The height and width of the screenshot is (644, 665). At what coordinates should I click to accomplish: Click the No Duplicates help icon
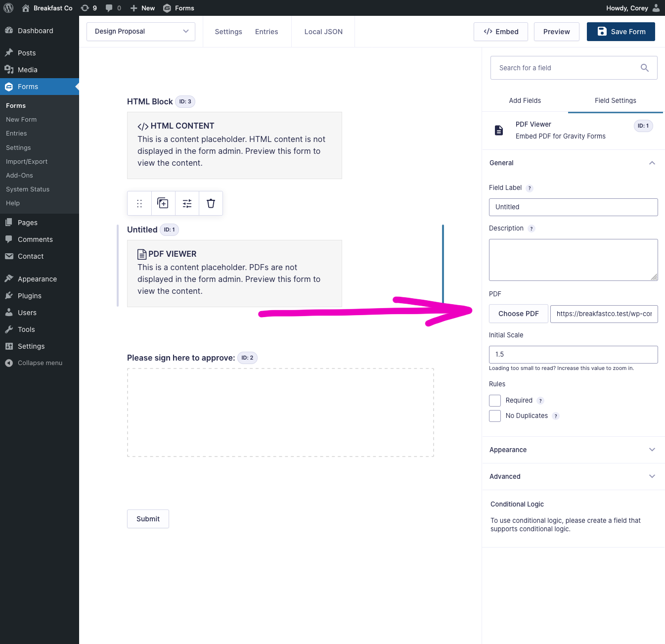556,416
